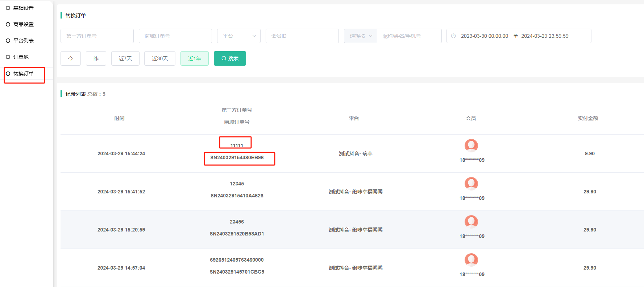This screenshot has height=287, width=644.
Task: Click the 搜索 search button
Action: [230, 58]
